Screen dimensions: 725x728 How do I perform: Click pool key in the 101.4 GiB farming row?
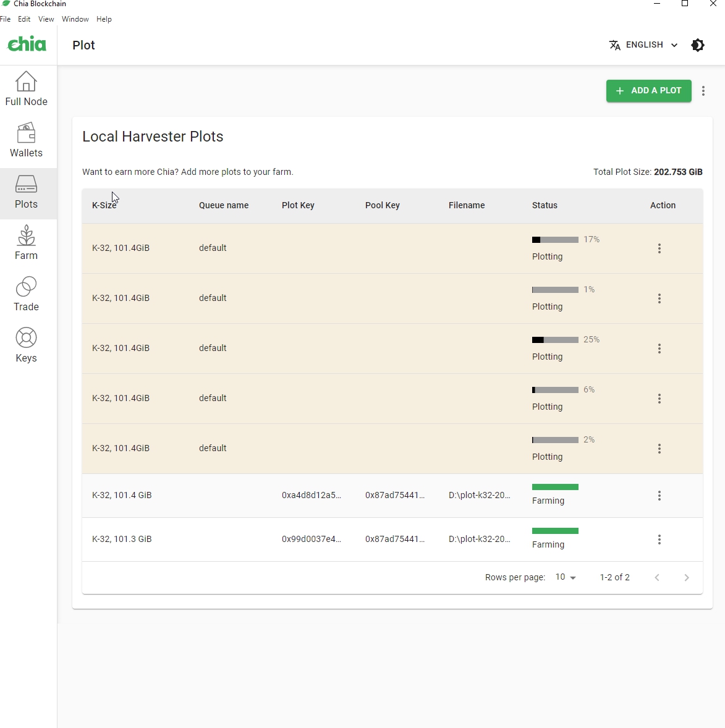click(395, 495)
